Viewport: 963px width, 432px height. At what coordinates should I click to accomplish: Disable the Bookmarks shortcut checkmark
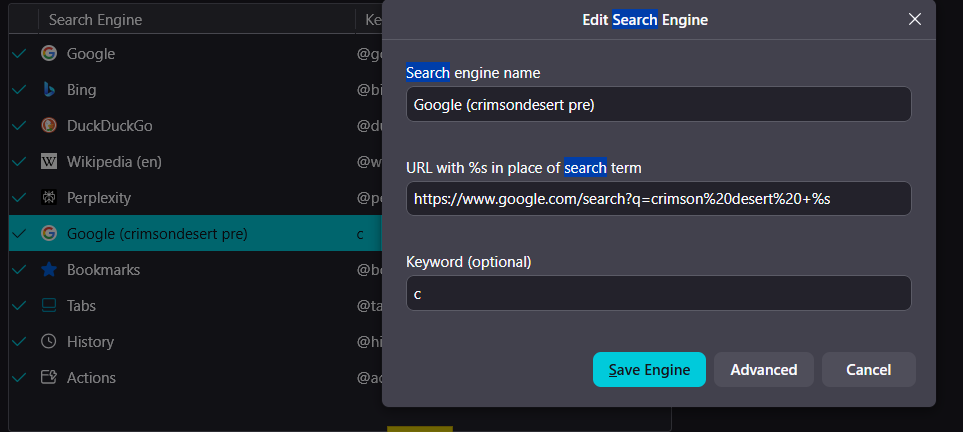pyautogui.click(x=19, y=269)
